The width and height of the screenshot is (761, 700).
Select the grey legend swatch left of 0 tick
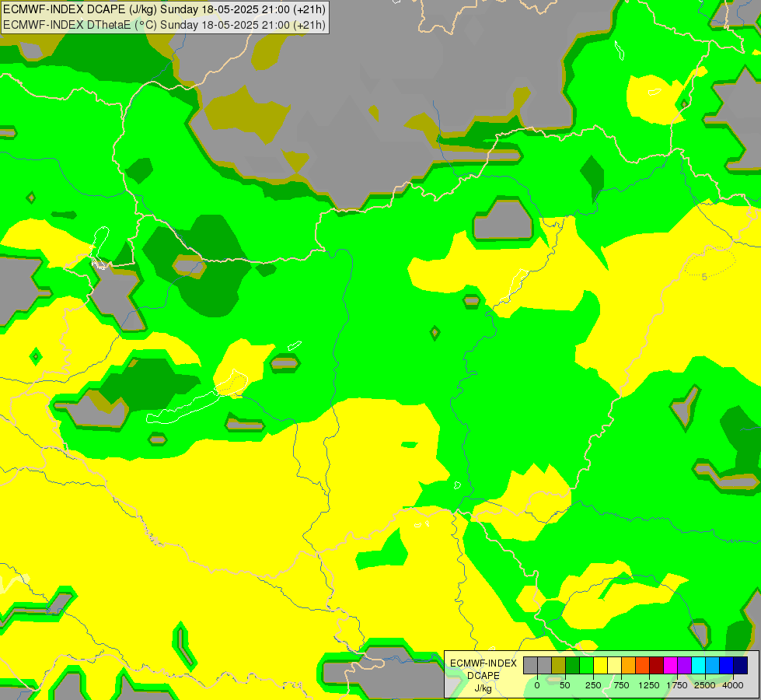[530, 665]
